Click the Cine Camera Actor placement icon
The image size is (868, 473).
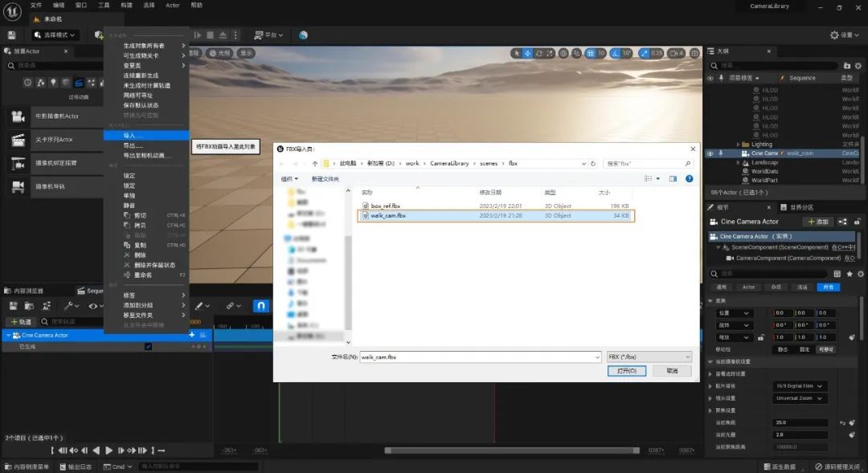17,116
